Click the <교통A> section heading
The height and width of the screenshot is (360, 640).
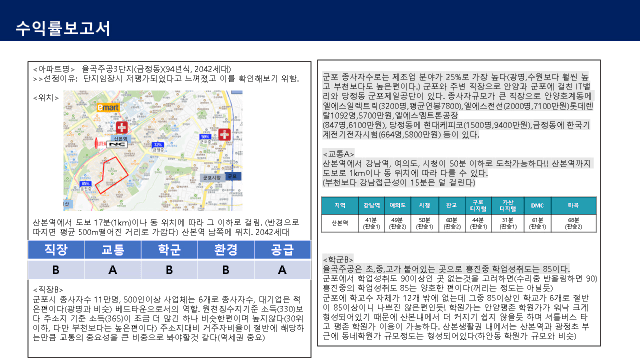pos(338,154)
